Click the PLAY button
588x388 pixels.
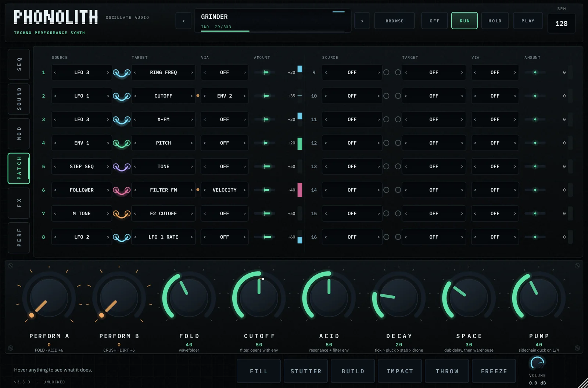[x=528, y=21]
